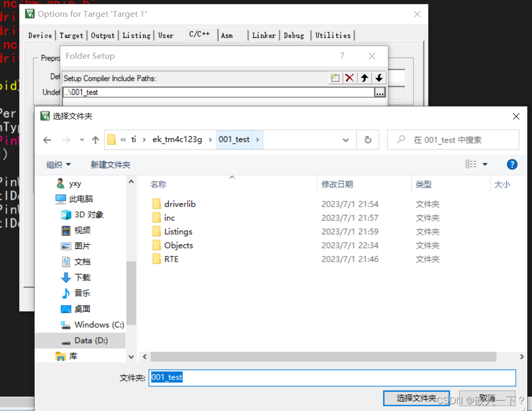This screenshot has height=411, width=532.
Task: Go up one folder level
Action: [95, 140]
